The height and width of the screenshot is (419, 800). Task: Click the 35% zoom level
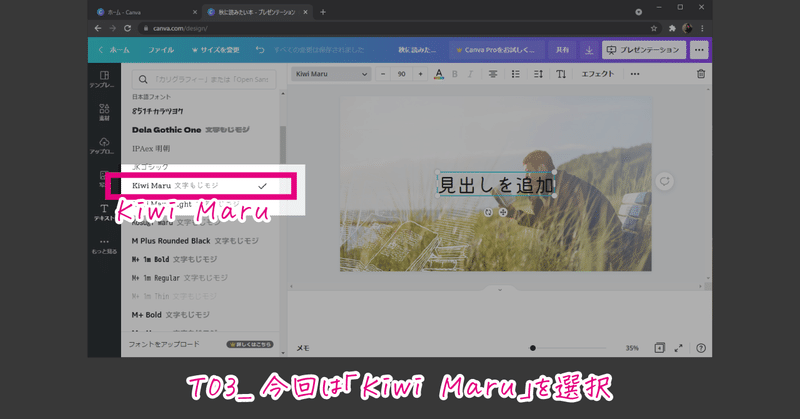632,348
